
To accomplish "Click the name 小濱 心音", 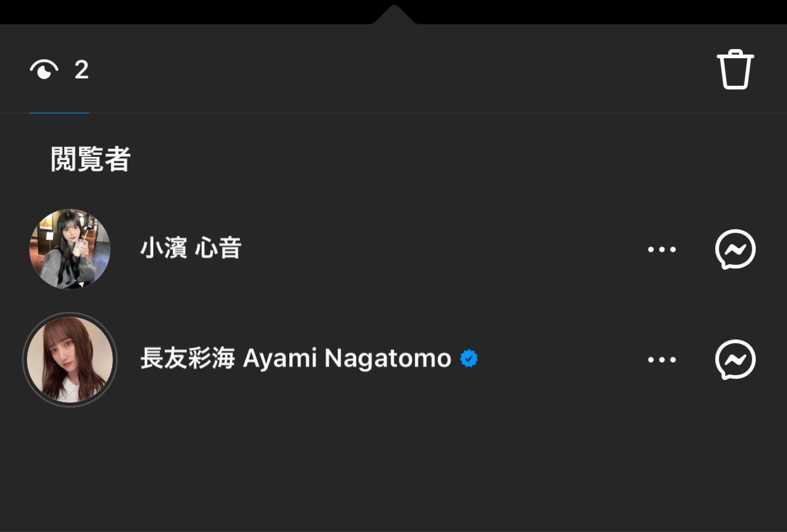I will click(191, 248).
